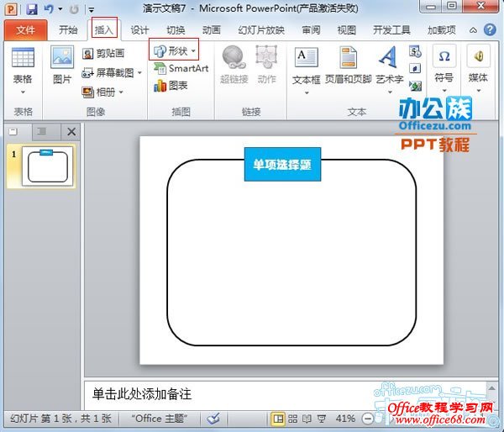Toggle normal view button in status bar
The height and width of the screenshot is (432, 504).
click(x=277, y=418)
